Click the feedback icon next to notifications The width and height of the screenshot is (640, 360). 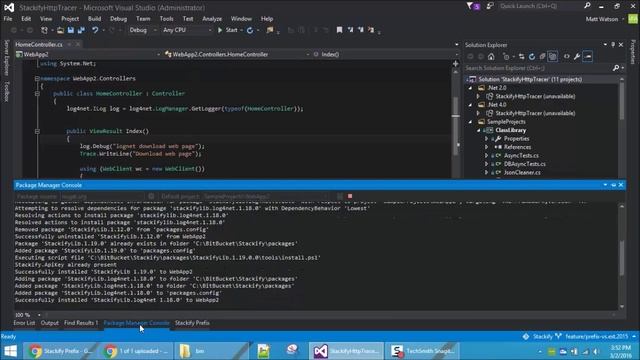point(490,6)
